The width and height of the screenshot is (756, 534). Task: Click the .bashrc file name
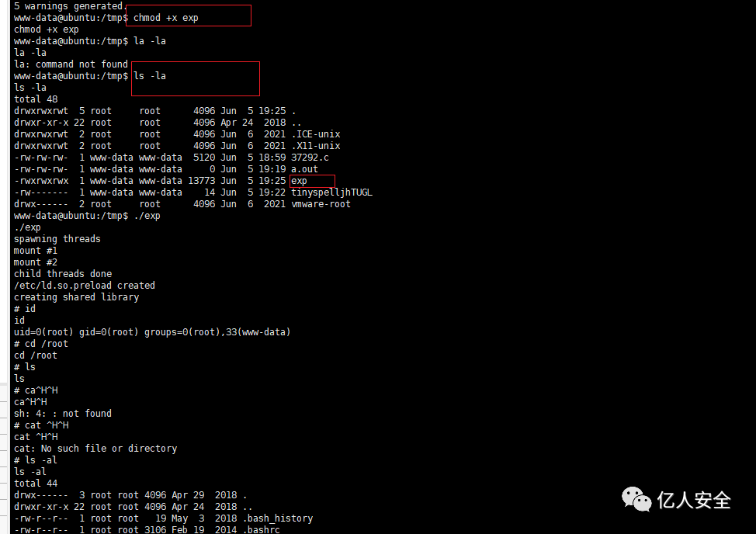(x=262, y=529)
